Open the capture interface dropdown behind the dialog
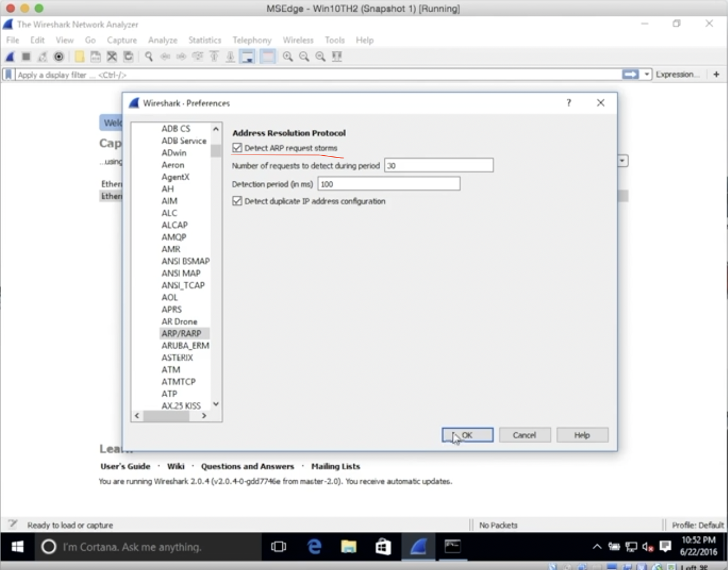This screenshot has width=728, height=570. click(x=623, y=160)
